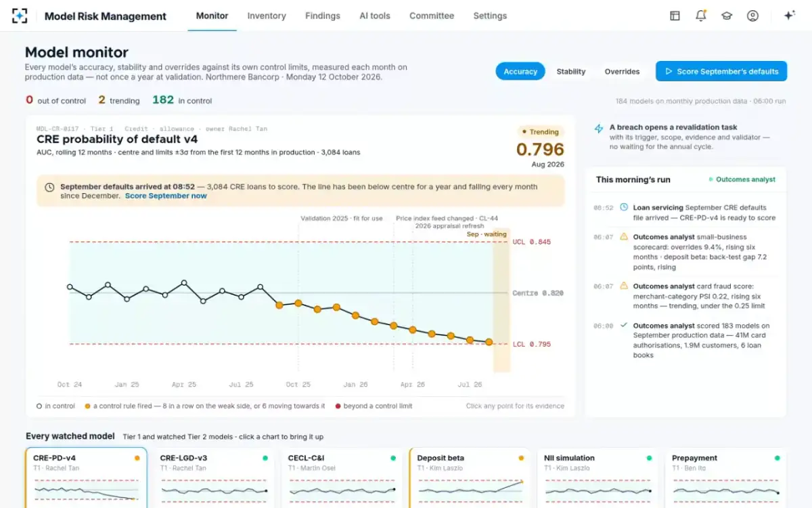The image size is (812, 508).
Task: Open the CECL-C&I model card
Action: tap(342, 478)
